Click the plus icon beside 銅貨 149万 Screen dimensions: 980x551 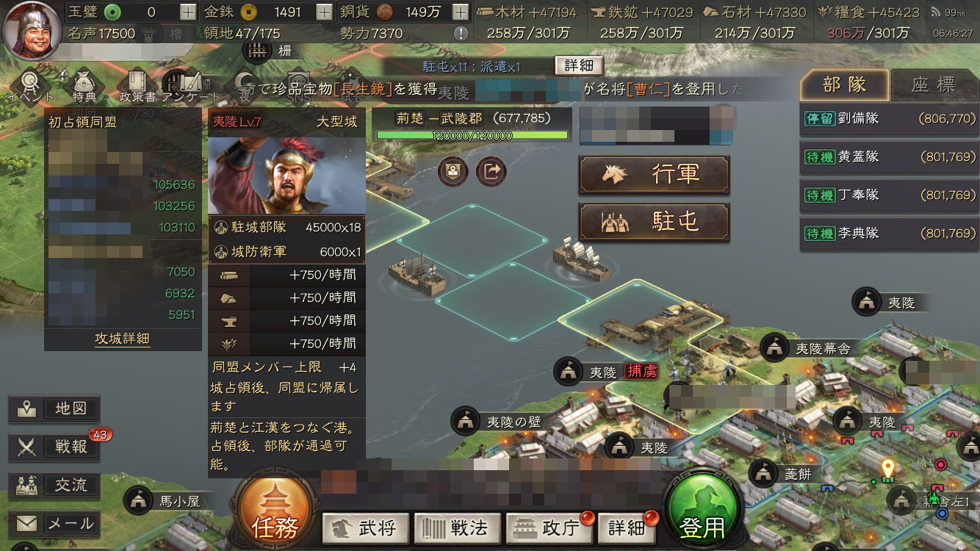point(460,12)
